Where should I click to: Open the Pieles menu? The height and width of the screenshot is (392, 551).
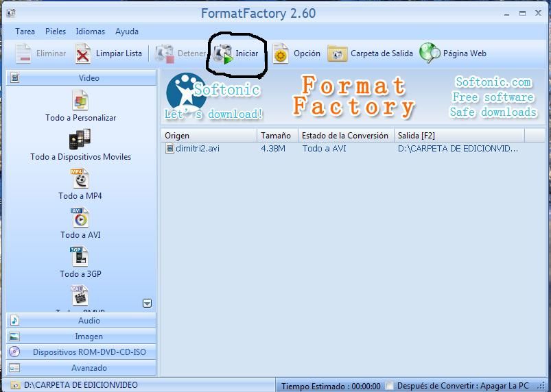(56, 32)
